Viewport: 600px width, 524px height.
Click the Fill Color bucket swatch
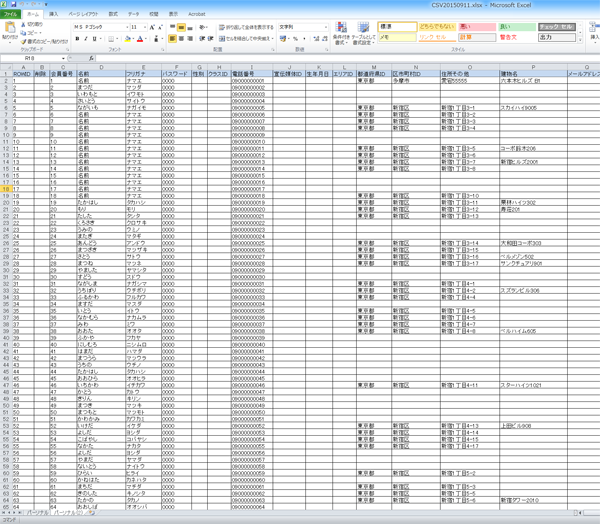point(127,39)
